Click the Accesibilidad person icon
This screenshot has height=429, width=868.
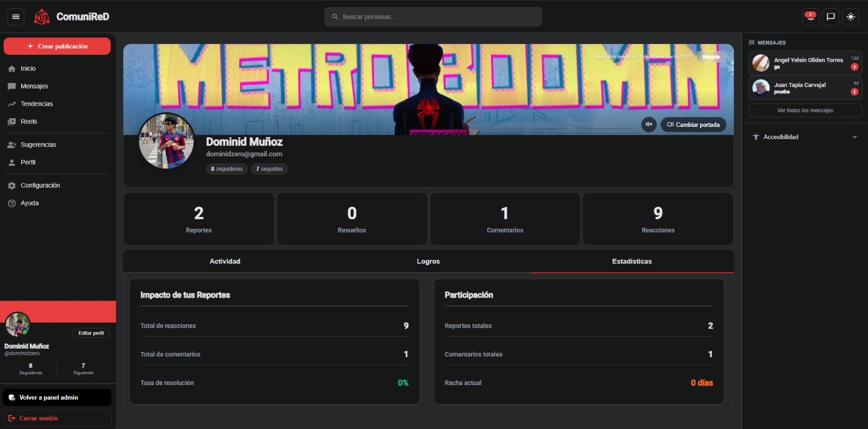tap(756, 137)
